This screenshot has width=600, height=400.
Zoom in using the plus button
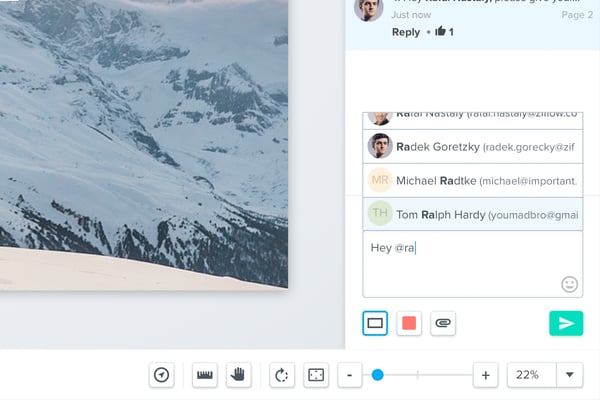pos(485,375)
